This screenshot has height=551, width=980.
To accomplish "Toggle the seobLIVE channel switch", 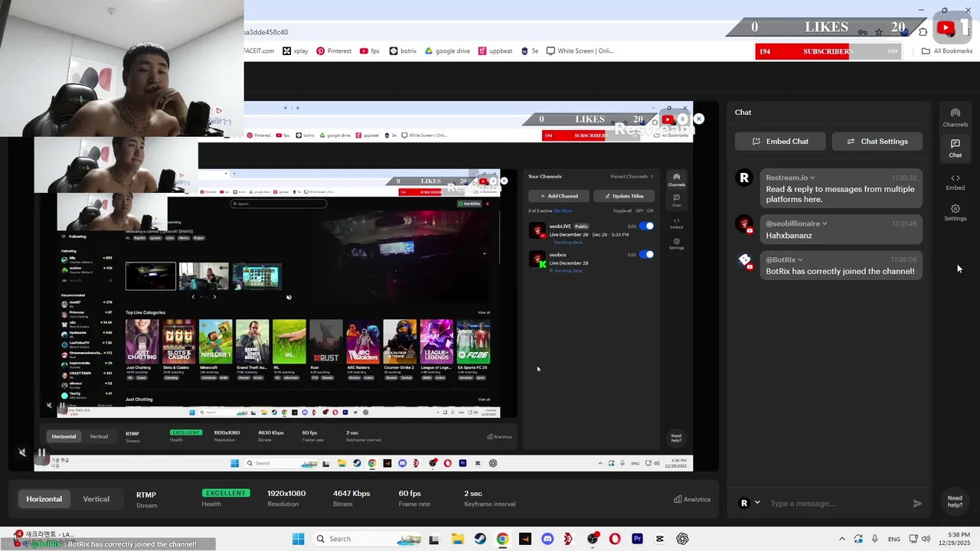I will 646,226.
